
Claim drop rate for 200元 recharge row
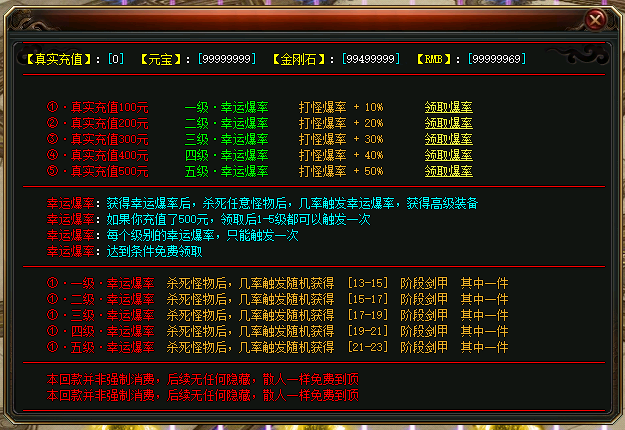point(448,123)
